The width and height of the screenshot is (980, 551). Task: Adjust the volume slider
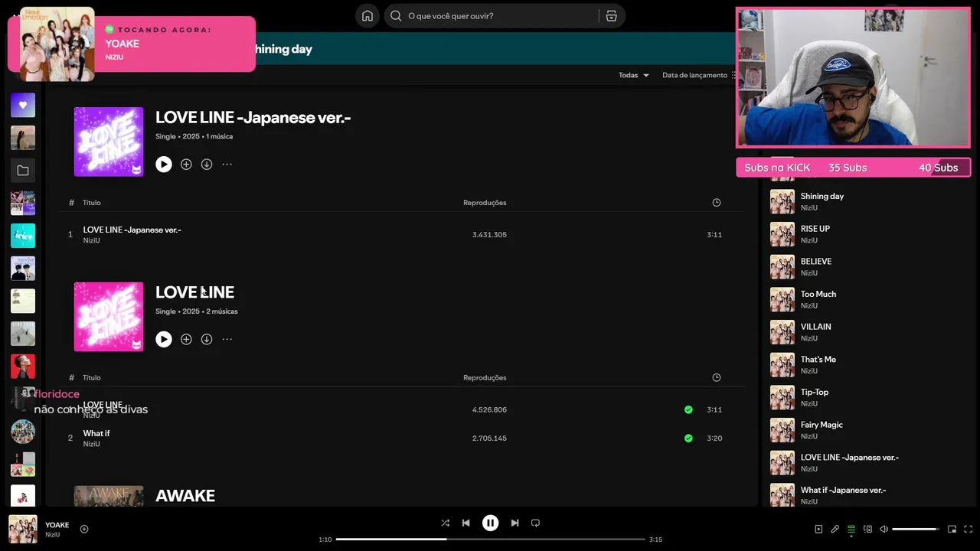pos(916,530)
